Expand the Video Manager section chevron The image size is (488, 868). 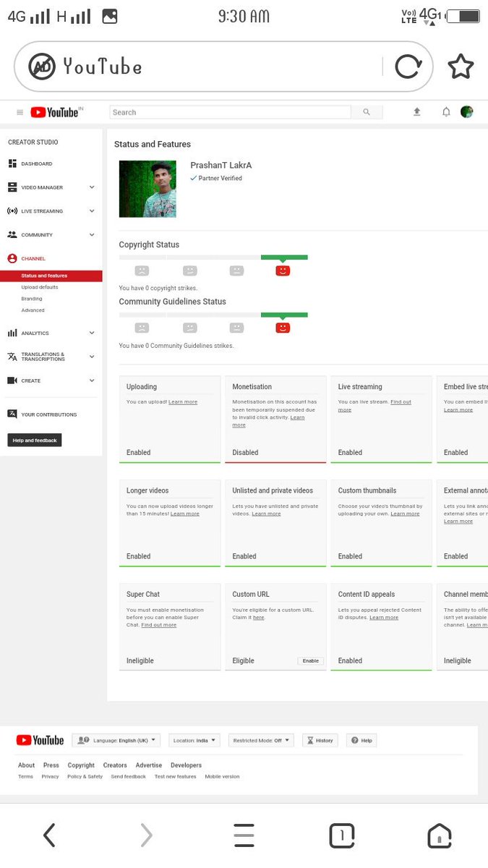[92, 187]
